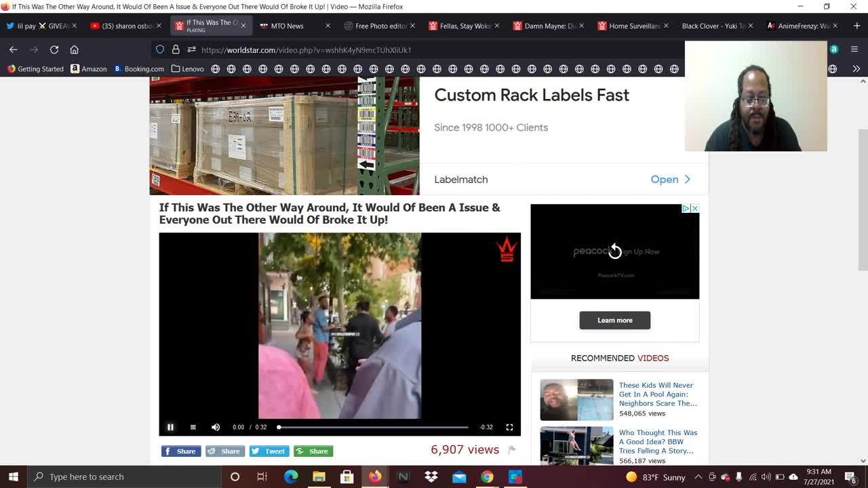The width and height of the screenshot is (868, 488).
Task: Open the volume control in system tray
Action: (x=766, y=476)
